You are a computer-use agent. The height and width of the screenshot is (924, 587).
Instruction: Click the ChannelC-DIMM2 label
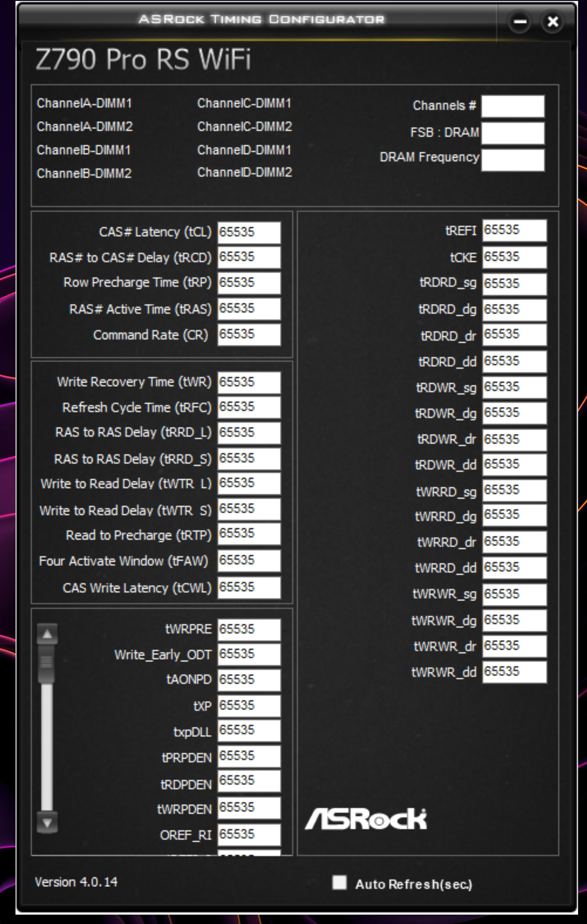pos(245,127)
